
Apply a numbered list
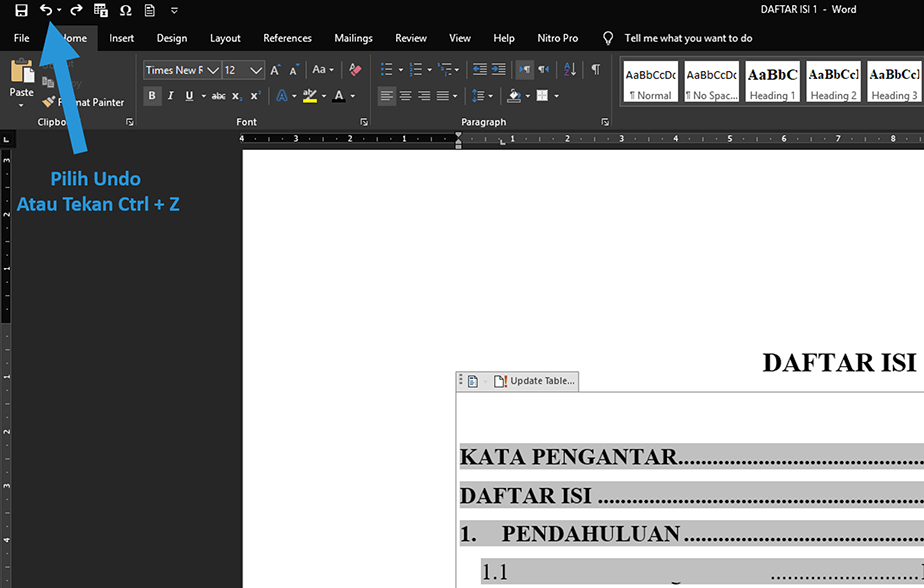click(x=416, y=70)
